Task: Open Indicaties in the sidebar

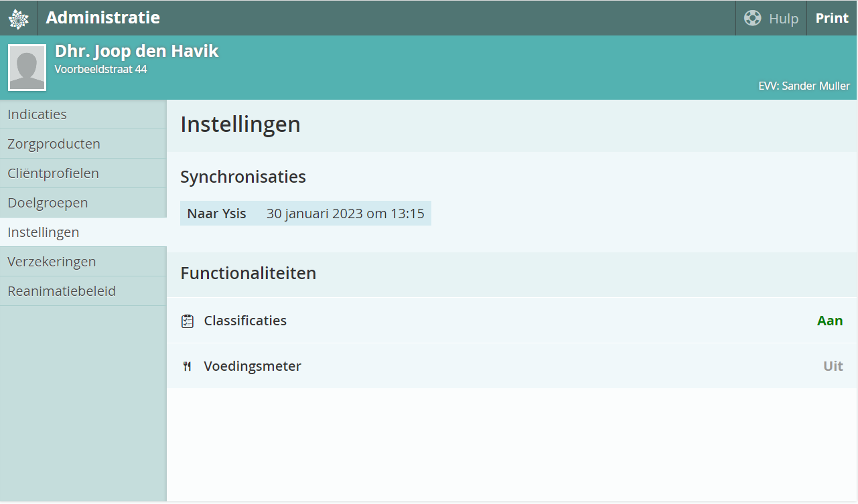Action: (x=38, y=114)
